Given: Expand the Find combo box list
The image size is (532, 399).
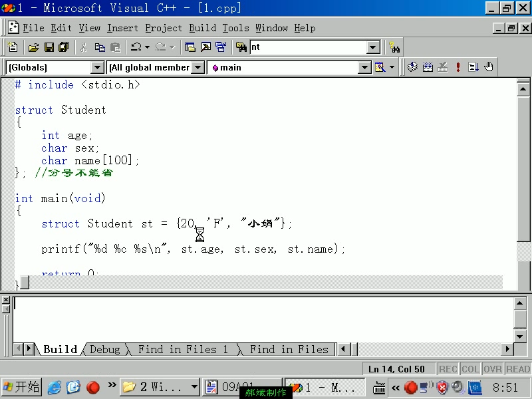Looking at the screenshot, I should coord(373,47).
